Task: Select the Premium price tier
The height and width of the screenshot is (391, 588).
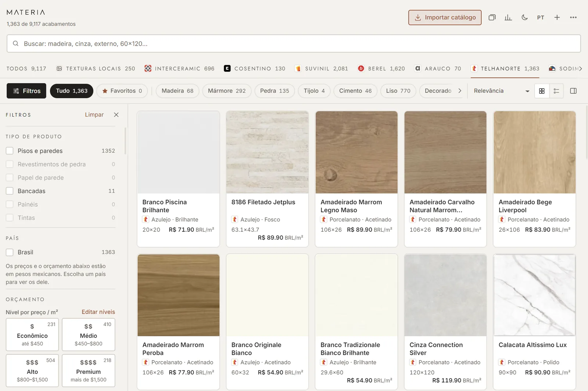Action: pos(89,370)
